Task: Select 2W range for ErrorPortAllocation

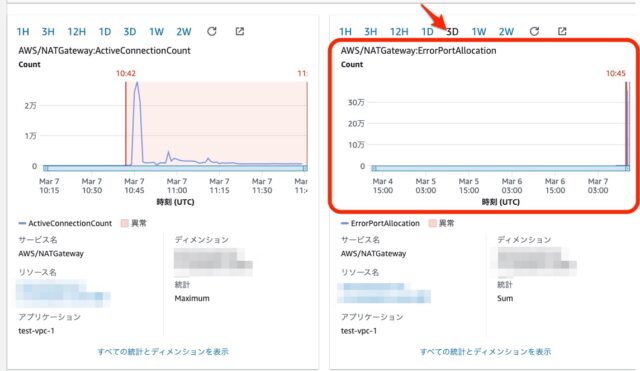Action: pyautogui.click(x=506, y=32)
